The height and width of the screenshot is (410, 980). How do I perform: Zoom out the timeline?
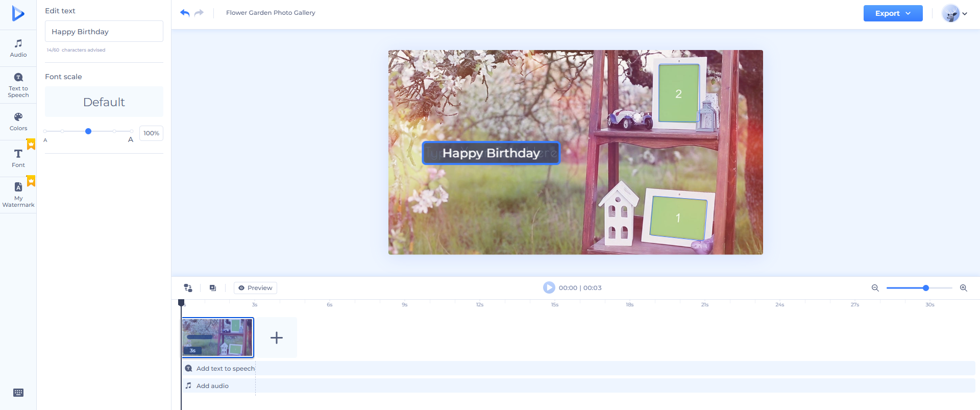pyautogui.click(x=875, y=288)
